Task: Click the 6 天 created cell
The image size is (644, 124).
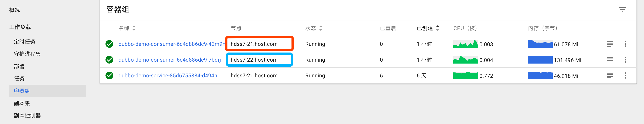Action: (x=422, y=75)
